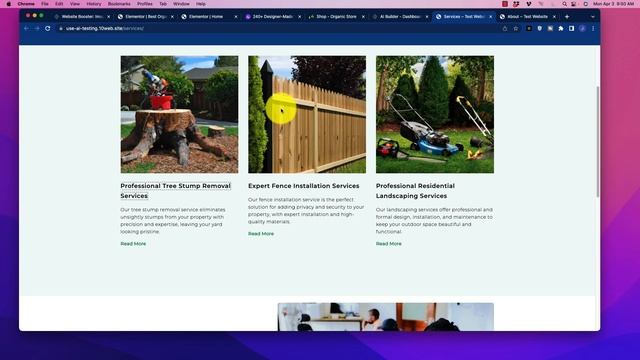Close the Website Booster tab
640x360 pixels.
point(109,17)
